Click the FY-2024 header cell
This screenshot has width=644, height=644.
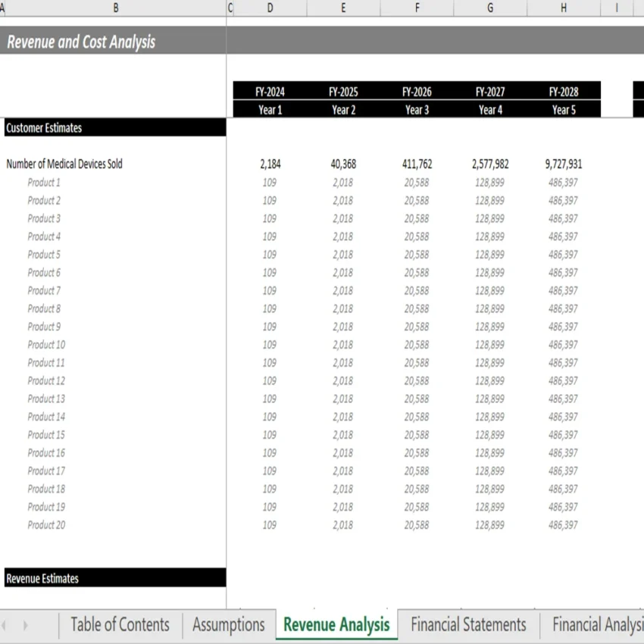pyautogui.click(x=270, y=92)
